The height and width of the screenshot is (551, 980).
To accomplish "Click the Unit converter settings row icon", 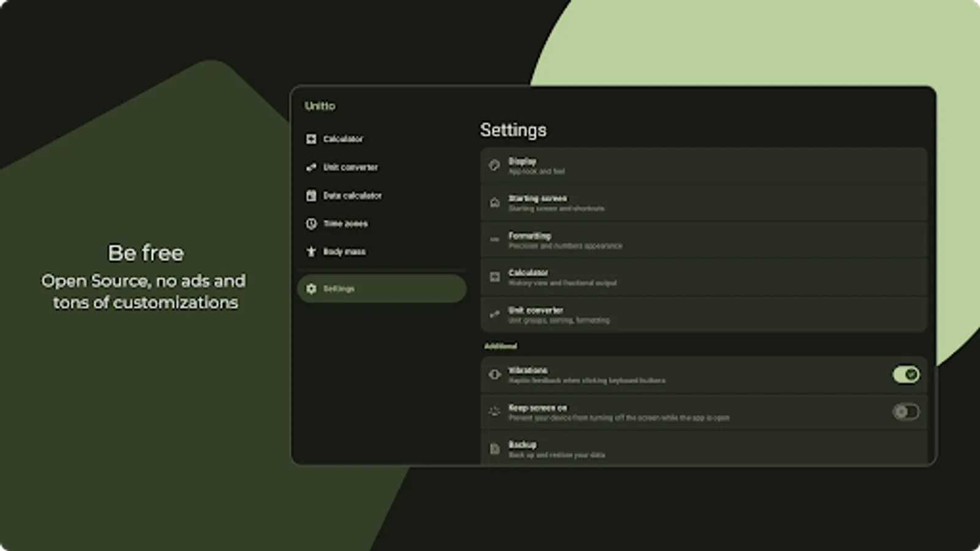I will pyautogui.click(x=495, y=315).
